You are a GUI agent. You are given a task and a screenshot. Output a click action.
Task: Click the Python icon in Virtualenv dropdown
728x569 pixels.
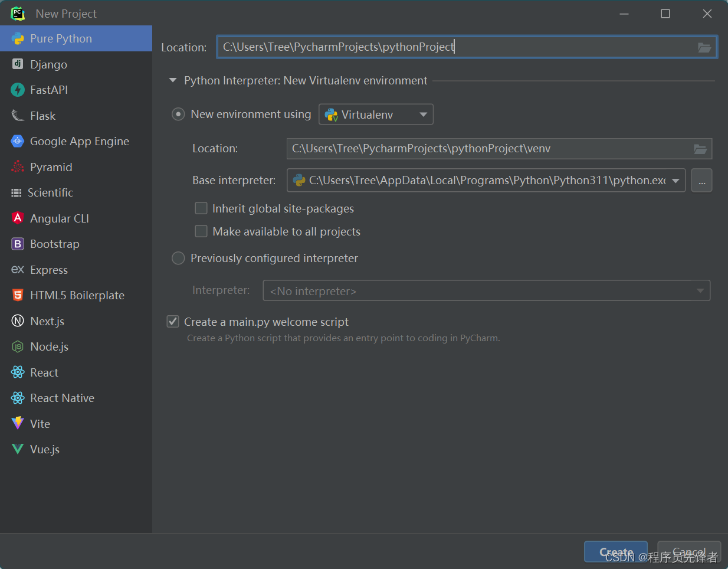(x=332, y=115)
